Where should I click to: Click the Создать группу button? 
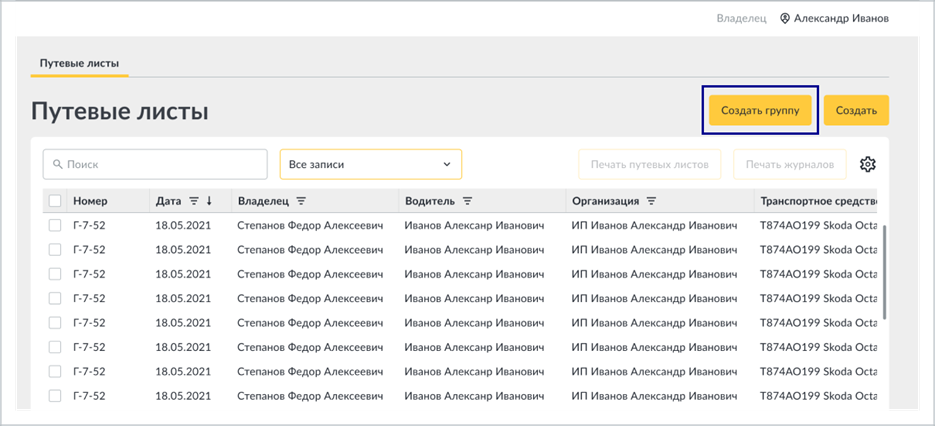(x=760, y=110)
